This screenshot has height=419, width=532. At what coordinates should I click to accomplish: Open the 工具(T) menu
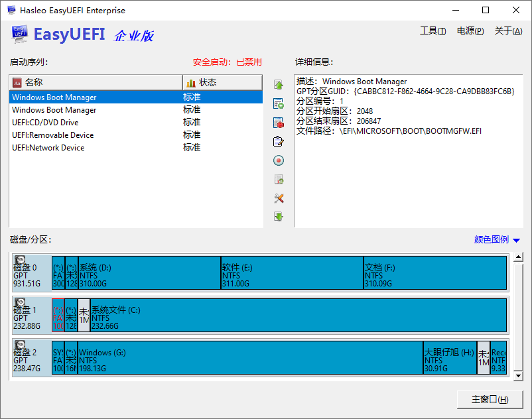pos(433,31)
